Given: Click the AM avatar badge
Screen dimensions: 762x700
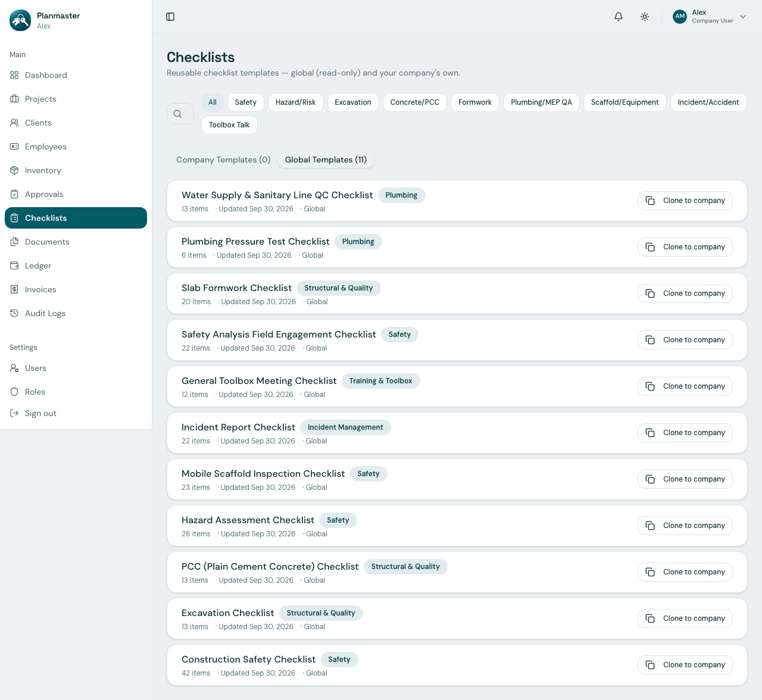Looking at the screenshot, I should 680,17.
